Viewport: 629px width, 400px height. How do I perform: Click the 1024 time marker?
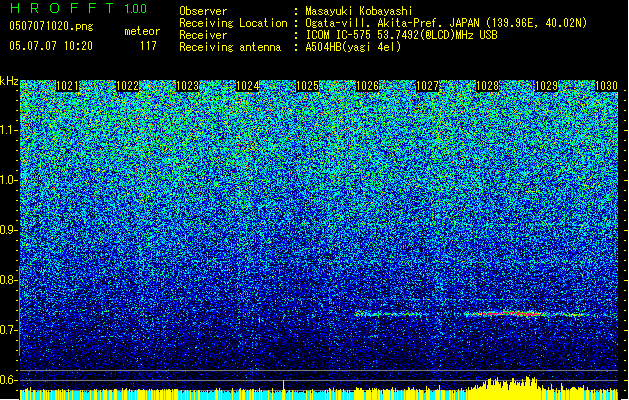(248, 86)
